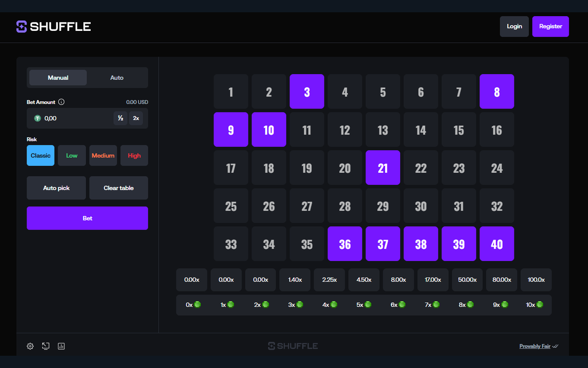This screenshot has height=368, width=588.
Task: Click the Login button
Action: [514, 26]
